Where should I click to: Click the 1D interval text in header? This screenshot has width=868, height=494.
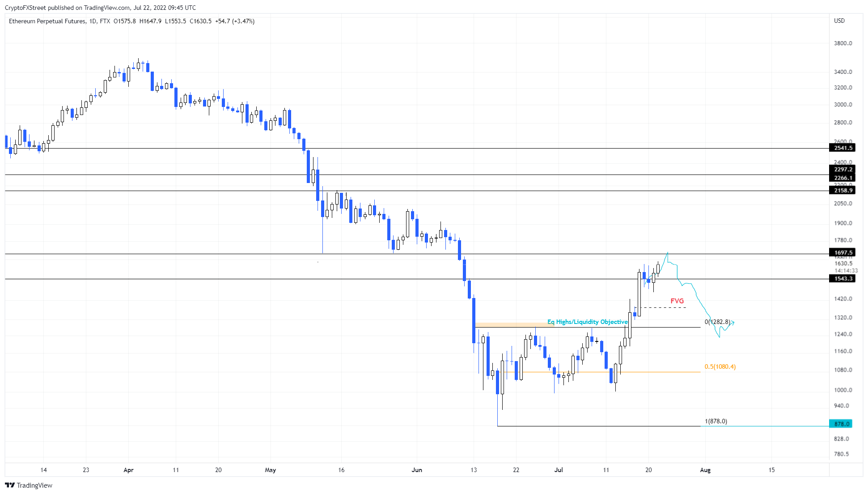point(93,21)
